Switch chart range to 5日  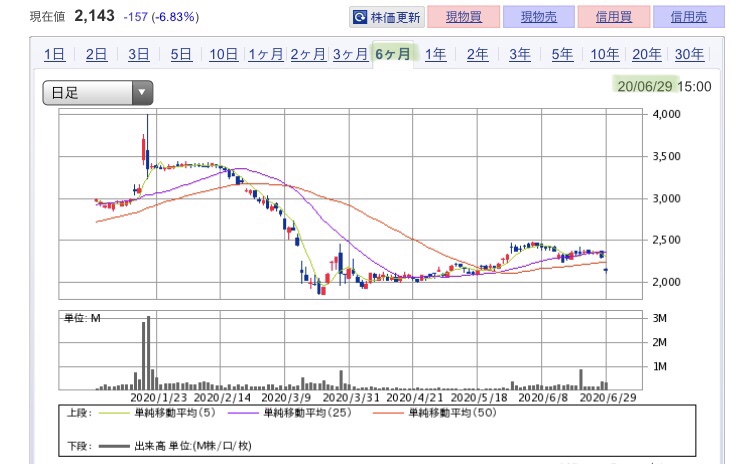(x=181, y=55)
